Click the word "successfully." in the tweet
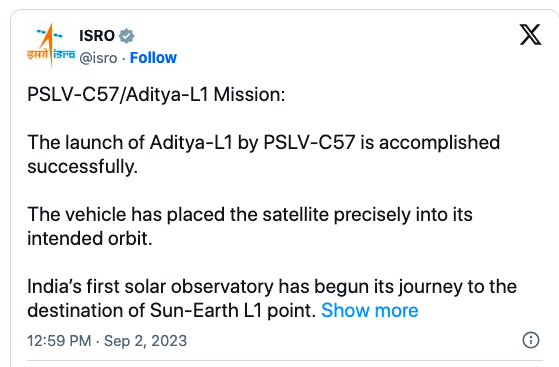559x367 pixels. (x=83, y=167)
